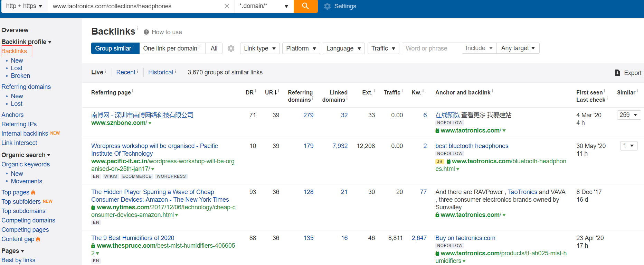Open the Link type dropdown
The image size is (644, 265).
click(x=260, y=48)
